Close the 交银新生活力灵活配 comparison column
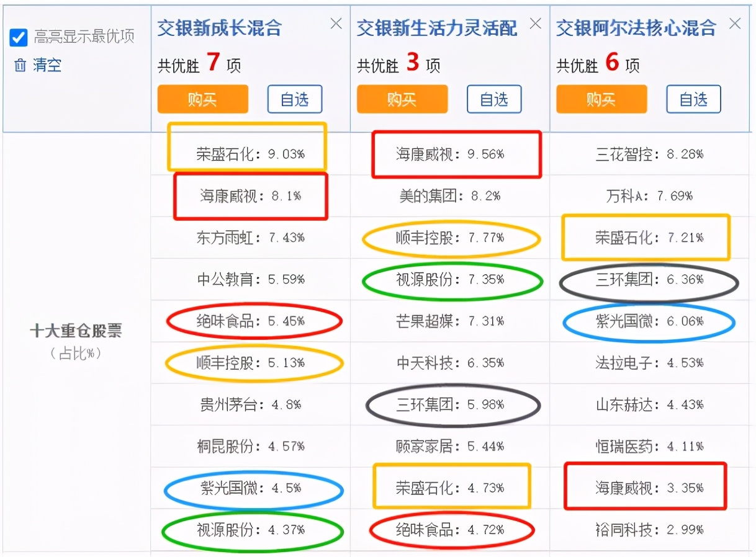Image resolution: width=756 pixels, height=557 pixels. click(x=536, y=24)
